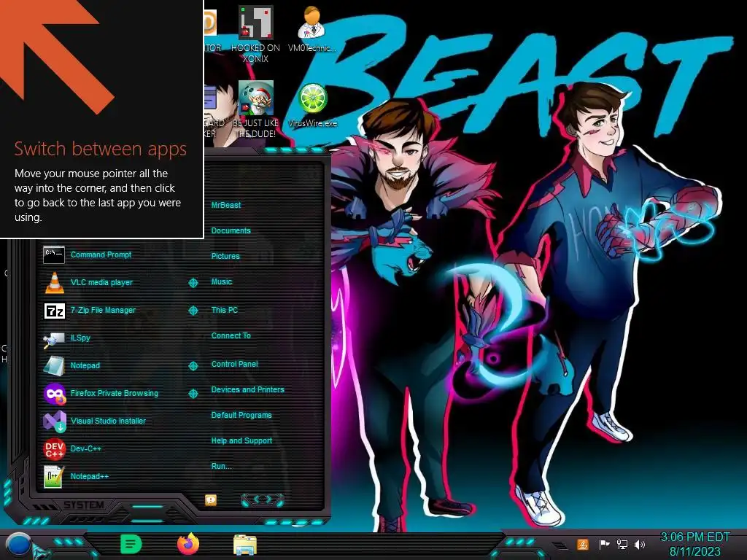The width and height of the screenshot is (747, 560).
Task: Expand the 7-Zip File Manager jump list
Action: (193, 311)
